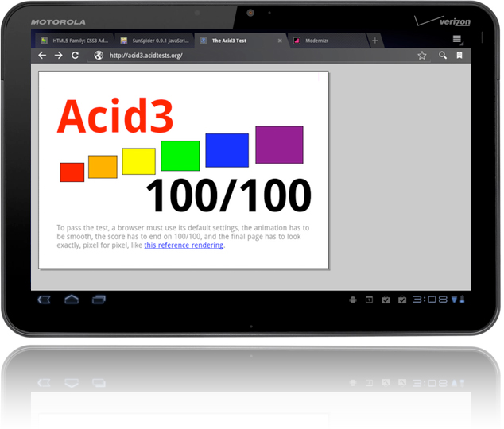This screenshot has height=429, width=504.
Task: Click the globe site icon in address bar
Action: (99, 56)
